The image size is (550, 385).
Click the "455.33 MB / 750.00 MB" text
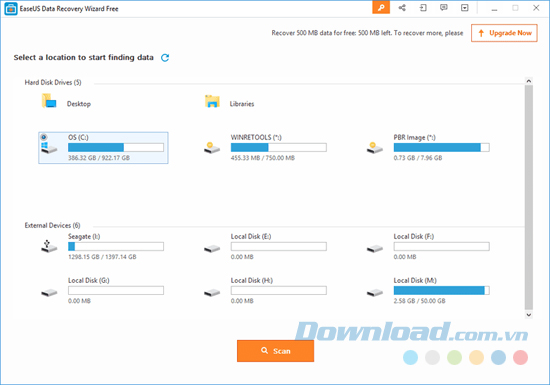click(x=263, y=158)
